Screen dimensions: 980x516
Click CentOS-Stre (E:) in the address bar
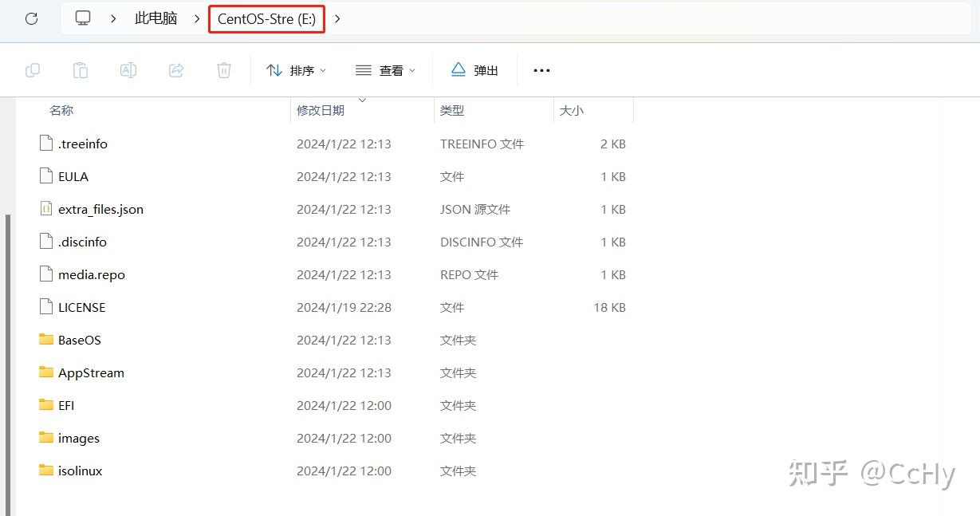click(266, 18)
